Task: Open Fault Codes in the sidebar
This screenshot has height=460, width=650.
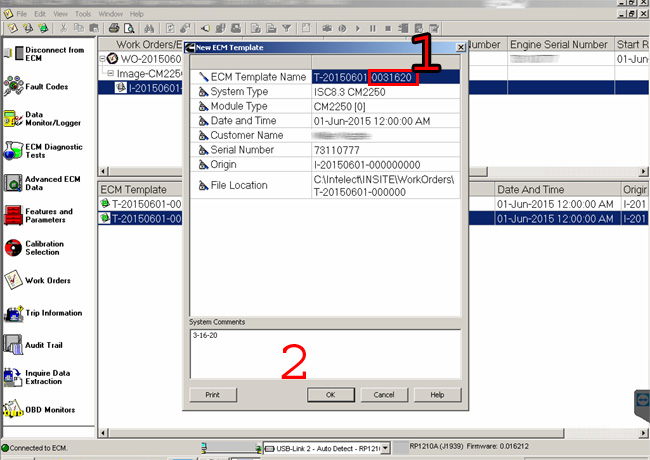Action: [36, 86]
